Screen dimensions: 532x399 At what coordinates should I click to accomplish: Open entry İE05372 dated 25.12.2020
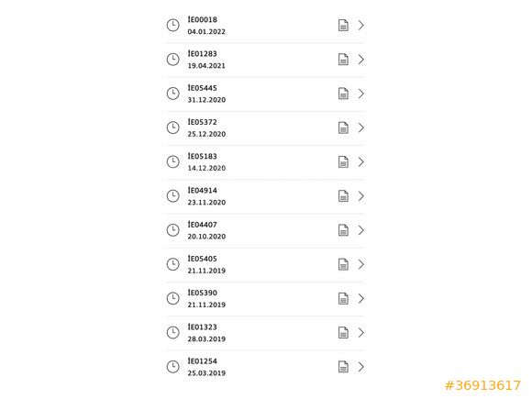(265, 127)
